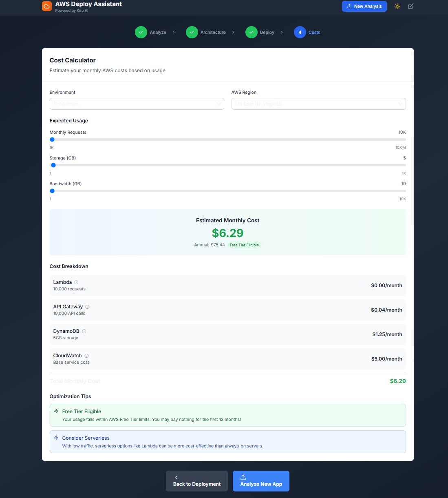The width and height of the screenshot is (448, 498).
Task: Go to the Deploy step label
Action: coord(267,32)
